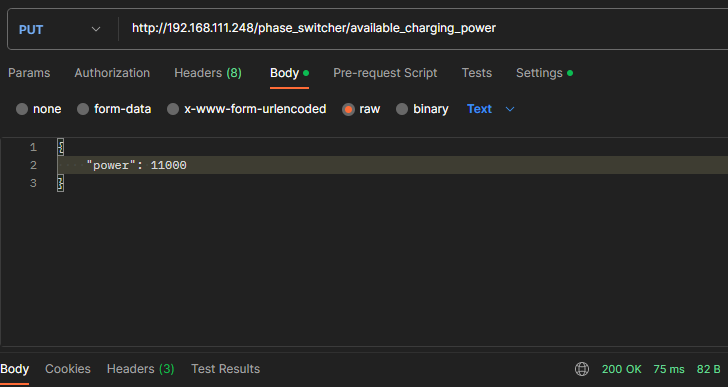Select the none body type radio
The height and width of the screenshot is (387, 728).
pyautogui.click(x=22, y=109)
